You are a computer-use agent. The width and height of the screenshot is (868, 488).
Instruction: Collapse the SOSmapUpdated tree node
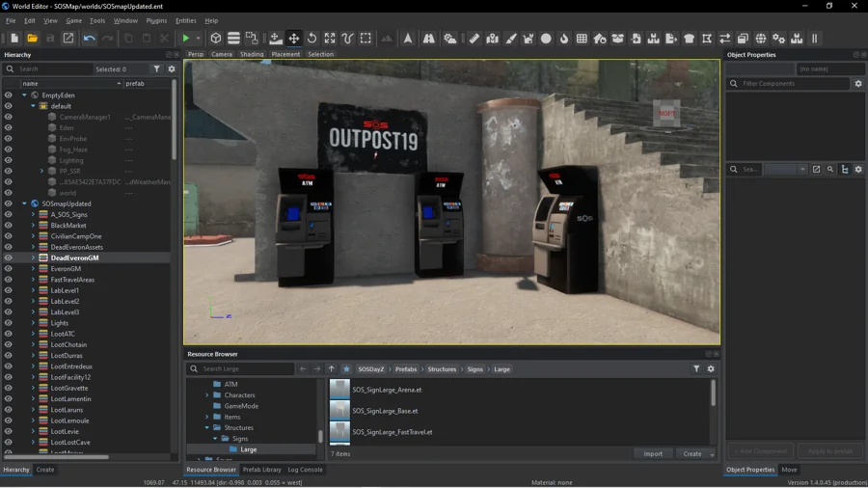tap(24, 203)
